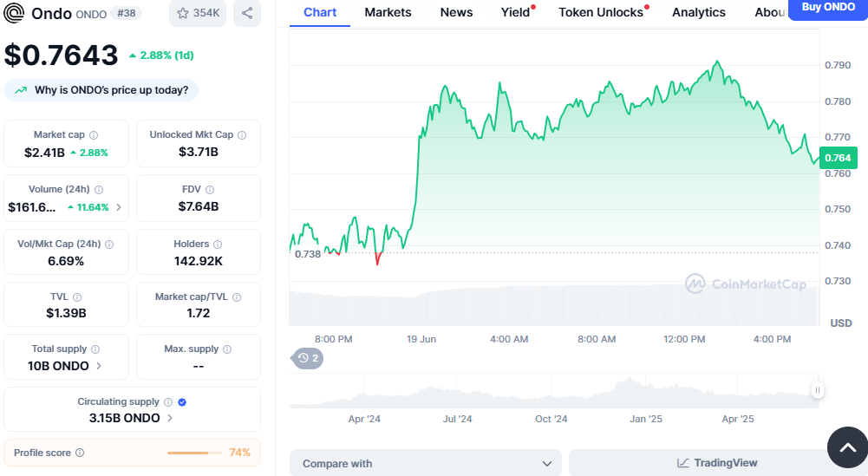Click Circulating supply info icon
Viewport: 868px width, 476px height.
tap(168, 402)
